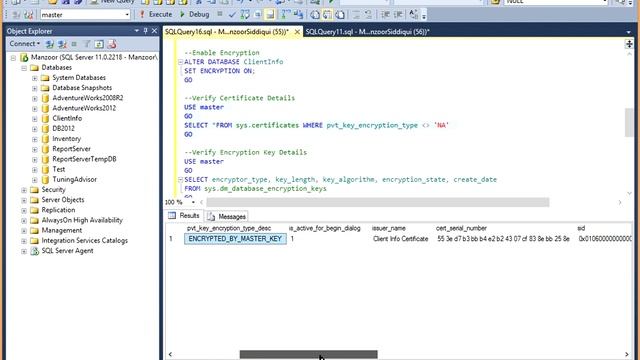Viewport: 640px width, 360px height.
Task: Select the Integration Services Catalogs folder
Action: (x=84, y=241)
